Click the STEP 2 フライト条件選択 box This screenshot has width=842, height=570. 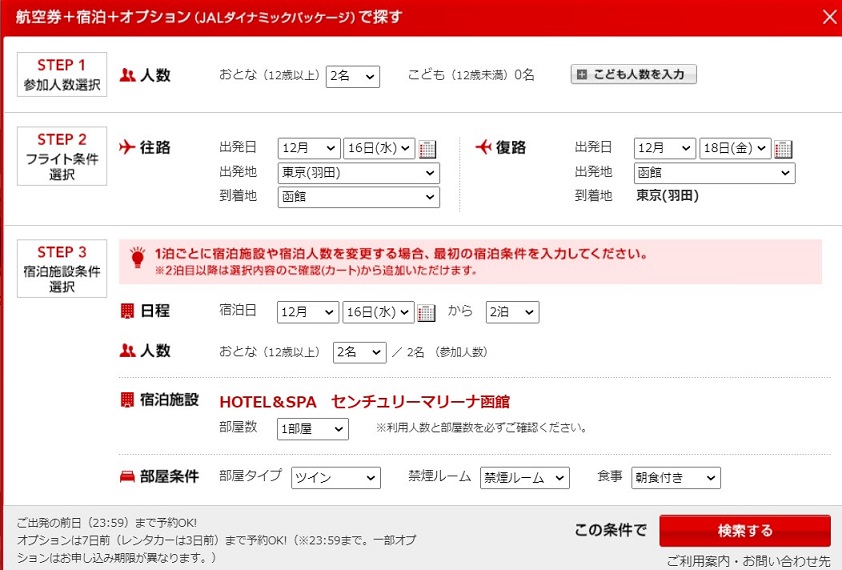pos(62,156)
